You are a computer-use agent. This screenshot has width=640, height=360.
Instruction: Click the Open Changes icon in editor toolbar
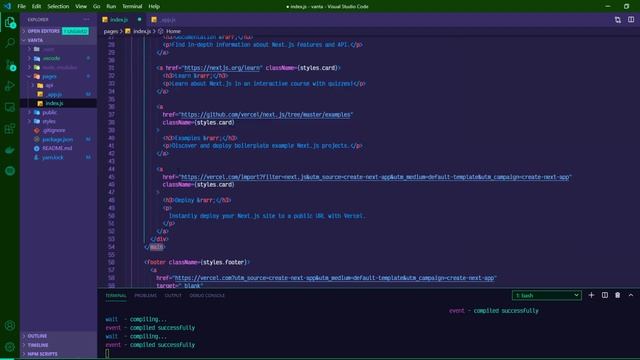[618, 20]
